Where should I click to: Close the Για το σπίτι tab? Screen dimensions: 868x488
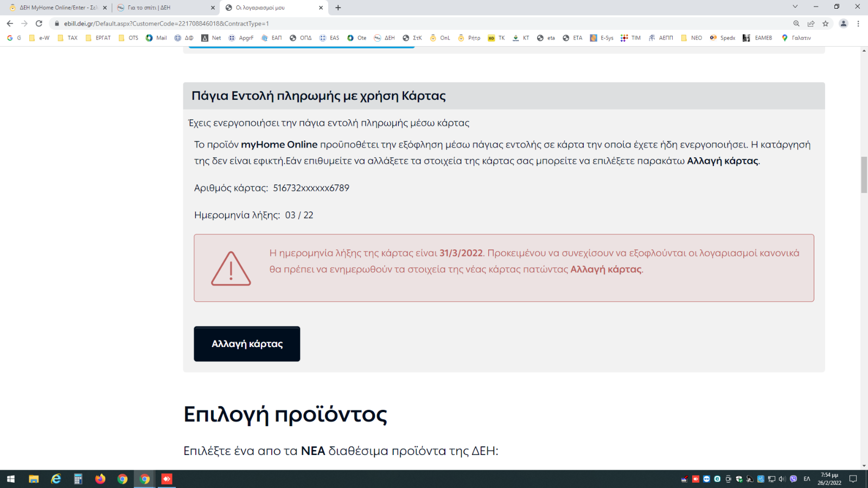[x=213, y=8]
